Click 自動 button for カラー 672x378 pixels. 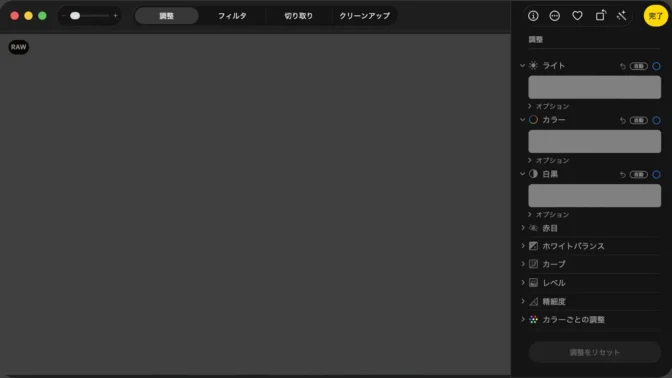coord(639,120)
